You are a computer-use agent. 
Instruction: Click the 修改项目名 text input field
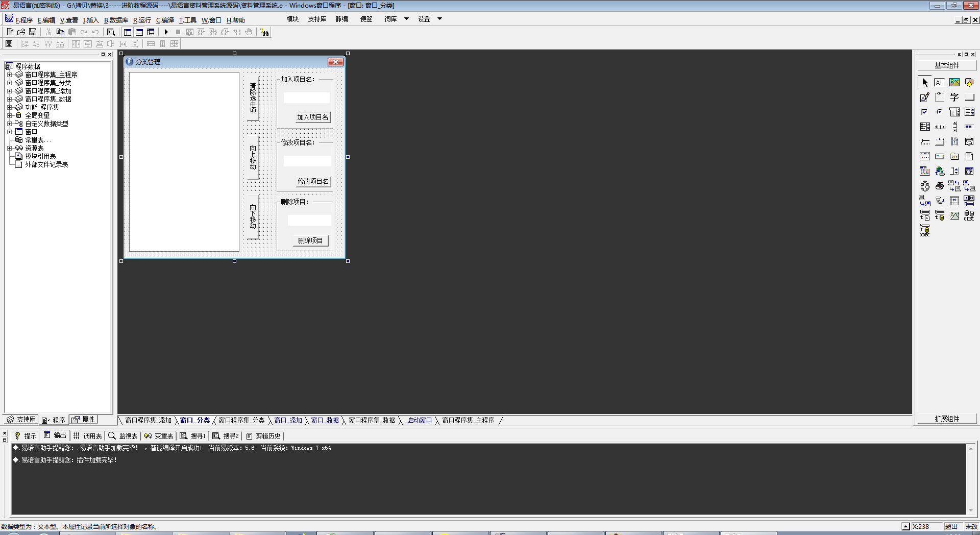(x=307, y=161)
